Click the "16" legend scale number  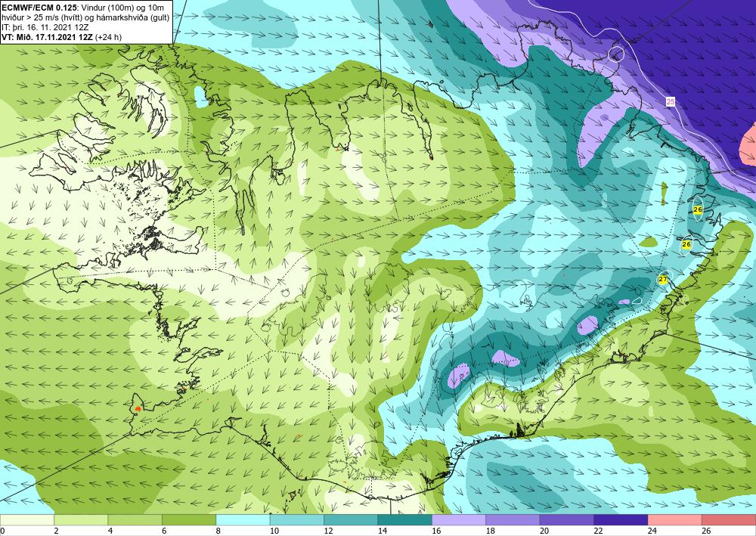[436, 531]
